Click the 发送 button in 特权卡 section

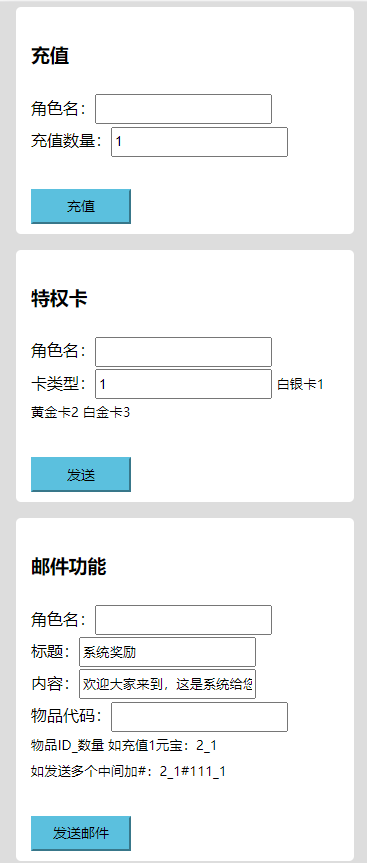(81, 474)
